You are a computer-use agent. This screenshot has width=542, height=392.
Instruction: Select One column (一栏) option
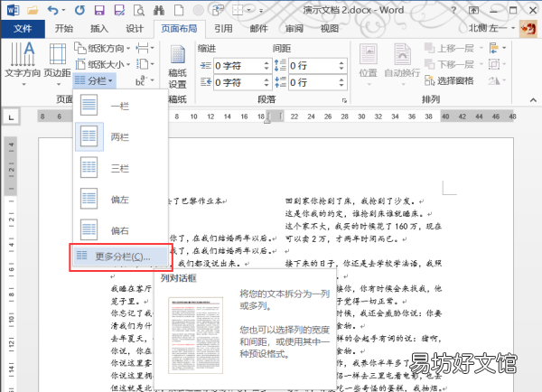click(121, 106)
